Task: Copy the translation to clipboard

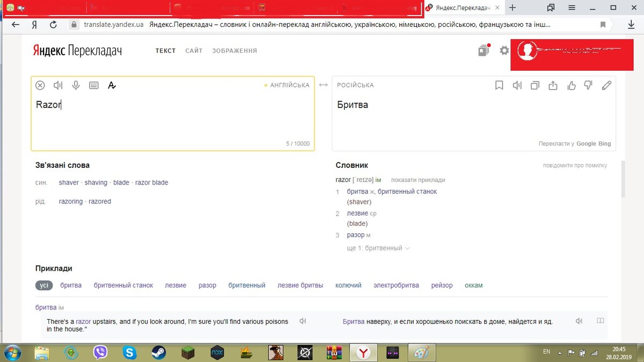Action: tap(535, 85)
